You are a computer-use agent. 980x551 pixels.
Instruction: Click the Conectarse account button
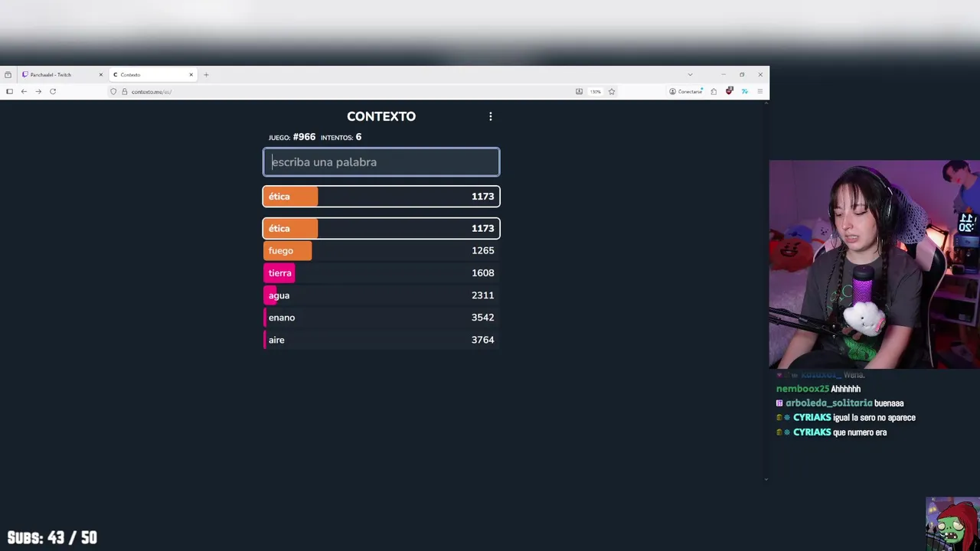pos(686,92)
